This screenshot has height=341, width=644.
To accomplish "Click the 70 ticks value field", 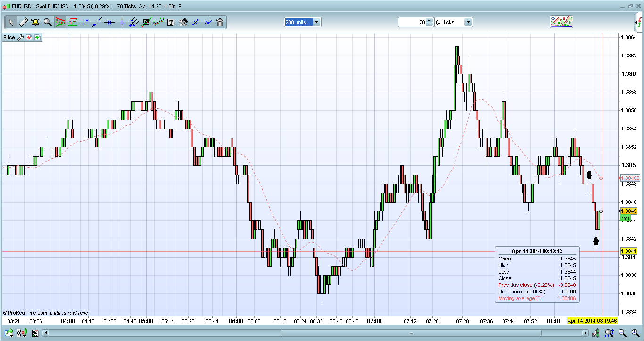I will [412, 22].
